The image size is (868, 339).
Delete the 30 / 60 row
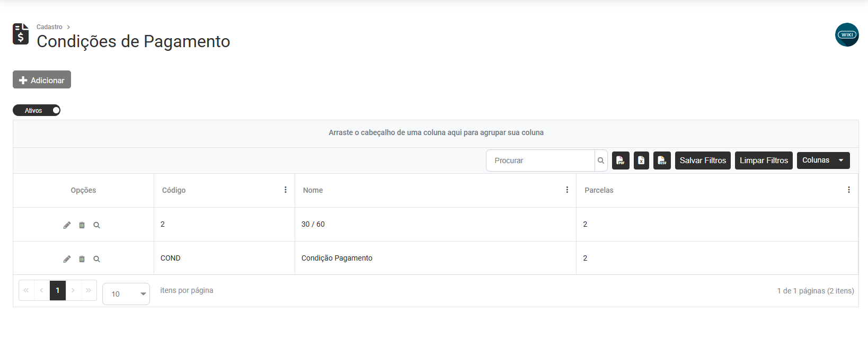[x=82, y=225]
